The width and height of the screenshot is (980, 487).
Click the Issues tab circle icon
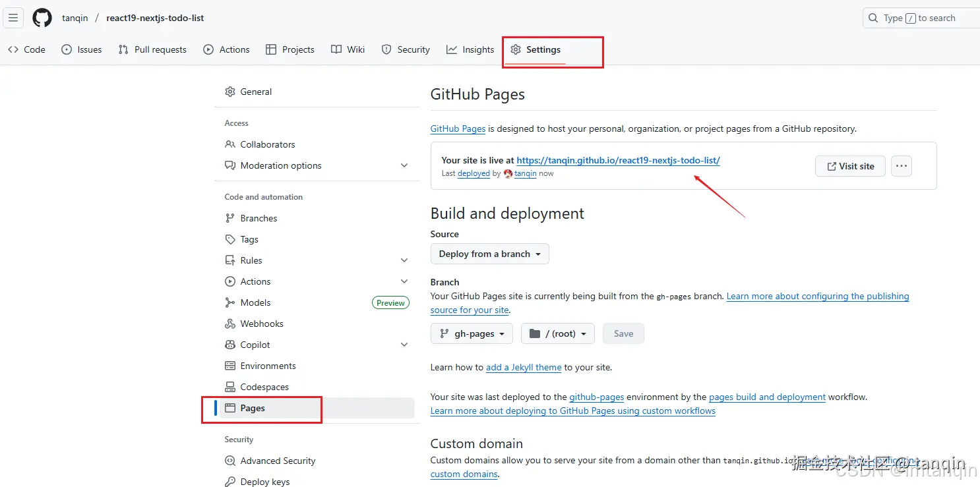pyautogui.click(x=67, y=49)
